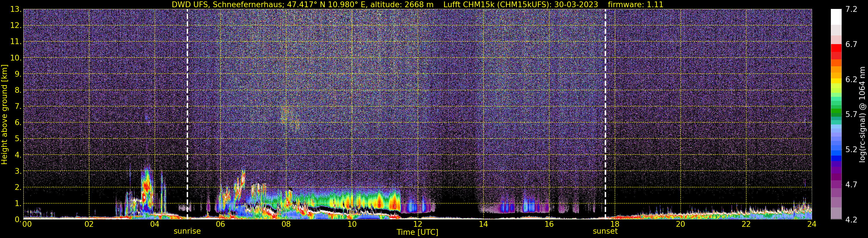Screen dimensions: 868x238
Task: Click the '12' time tick label on the time axis
Action: click(417, 224)
